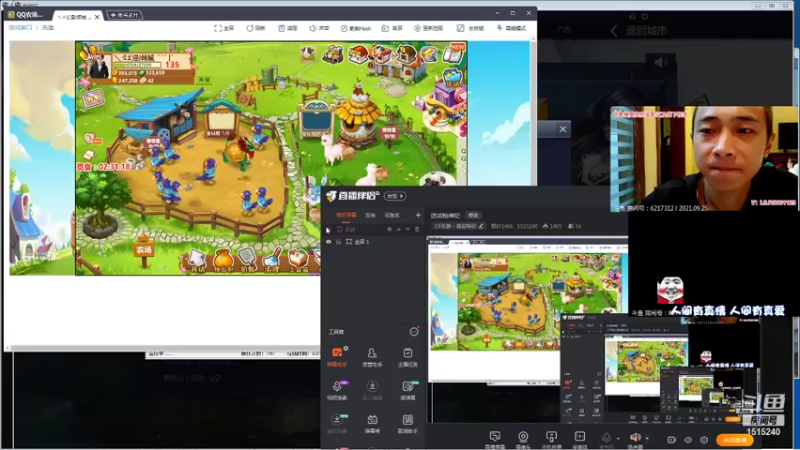The image size is (800, 450).
Task: Click the player avatar in farm game
Action: 98,65
